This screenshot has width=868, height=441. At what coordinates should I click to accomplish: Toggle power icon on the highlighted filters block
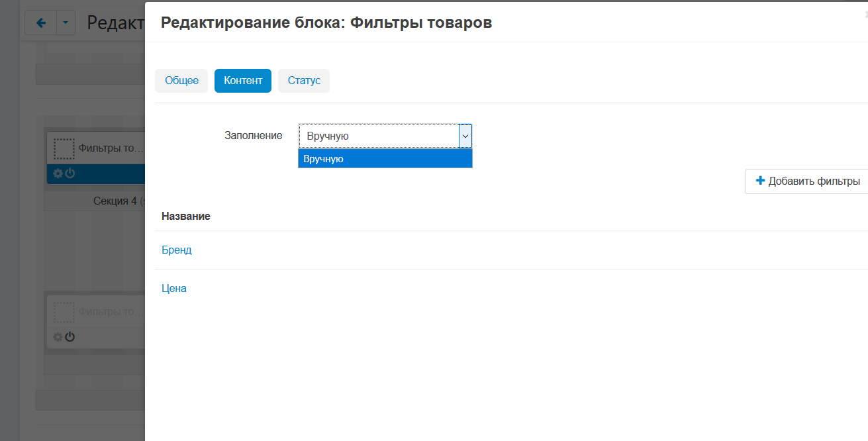tap(70, 173)
